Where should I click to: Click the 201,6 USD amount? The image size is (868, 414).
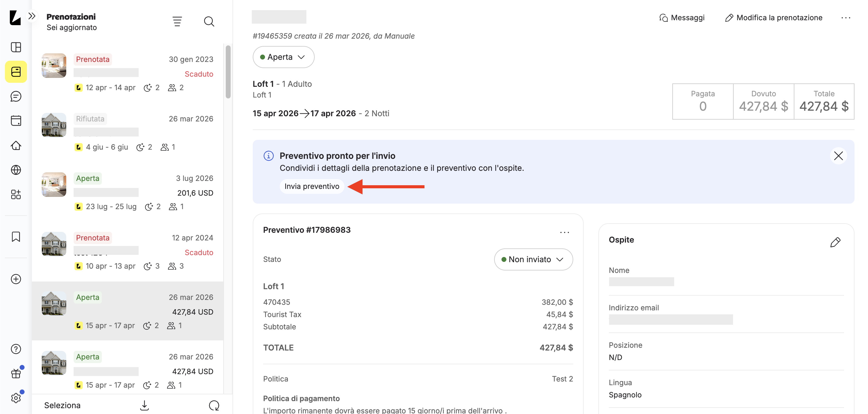[195, 193]
